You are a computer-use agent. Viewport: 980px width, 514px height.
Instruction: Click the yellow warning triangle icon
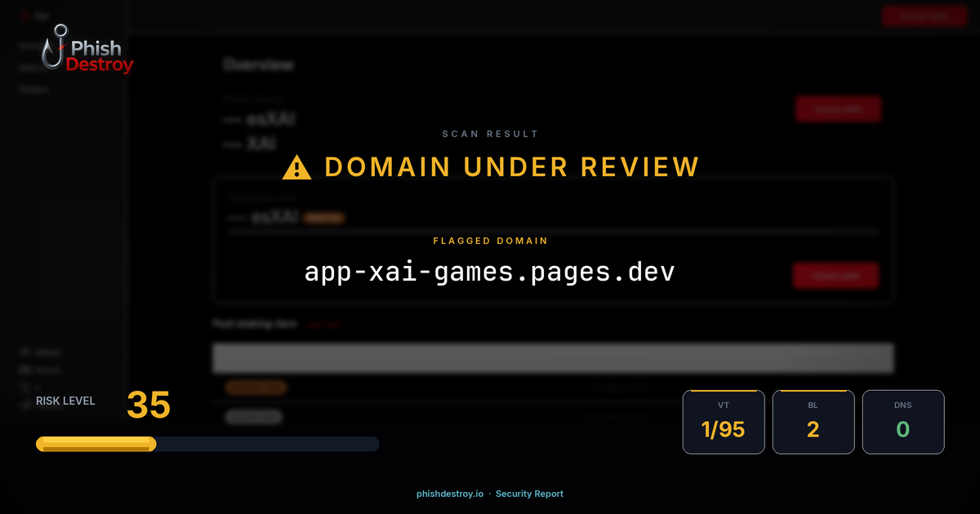(x=296, y=166)
